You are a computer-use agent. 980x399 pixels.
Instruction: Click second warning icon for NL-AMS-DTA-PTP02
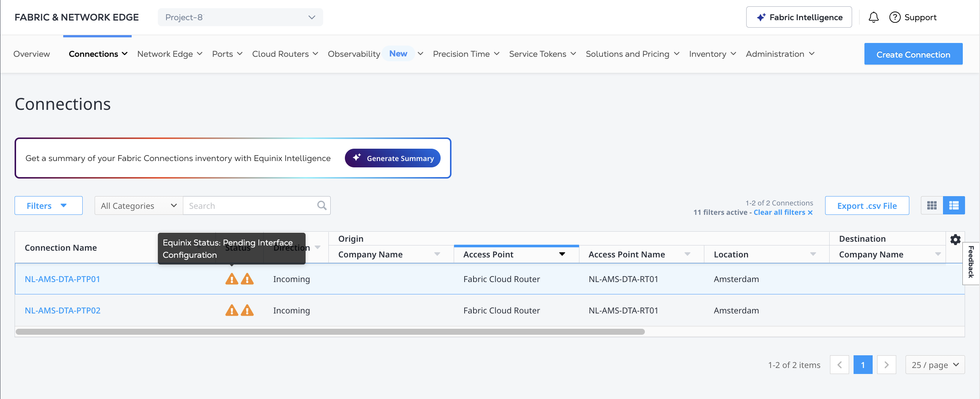pyautogui.click(x=247, y=310)
